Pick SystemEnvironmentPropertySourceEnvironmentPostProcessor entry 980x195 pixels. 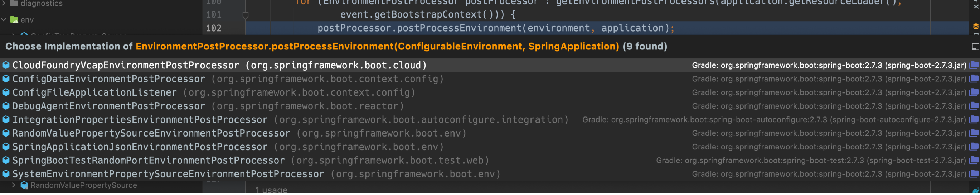(490, 175)
